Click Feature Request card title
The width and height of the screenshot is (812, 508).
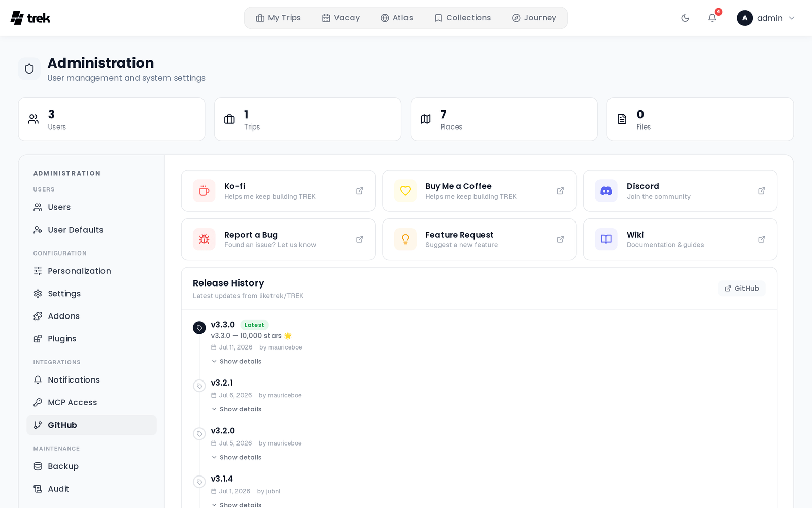pos(459,235)
